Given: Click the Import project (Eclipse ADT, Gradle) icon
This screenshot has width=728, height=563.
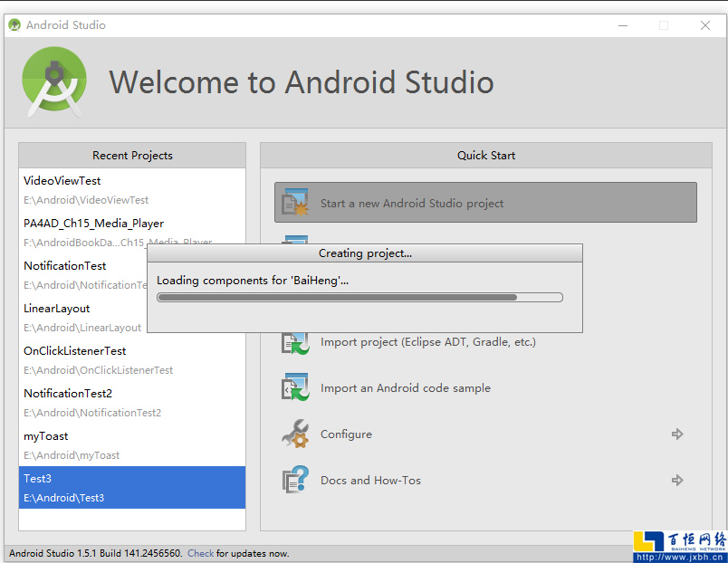Looking at the screenshot, I should pos(296,341).
